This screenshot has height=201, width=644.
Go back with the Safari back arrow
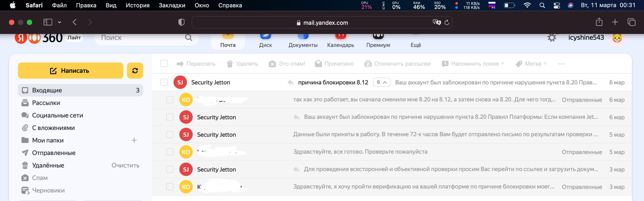click(74, 22)
